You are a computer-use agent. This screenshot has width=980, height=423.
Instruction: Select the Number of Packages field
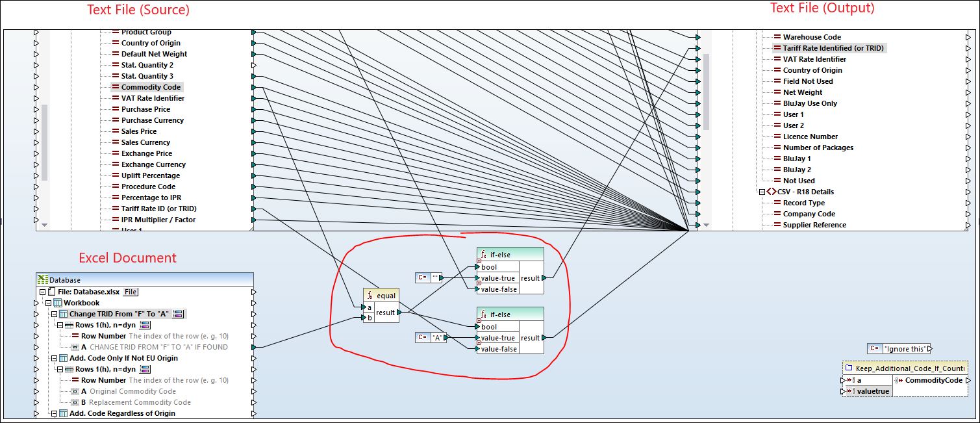click(x=818, y=147)
